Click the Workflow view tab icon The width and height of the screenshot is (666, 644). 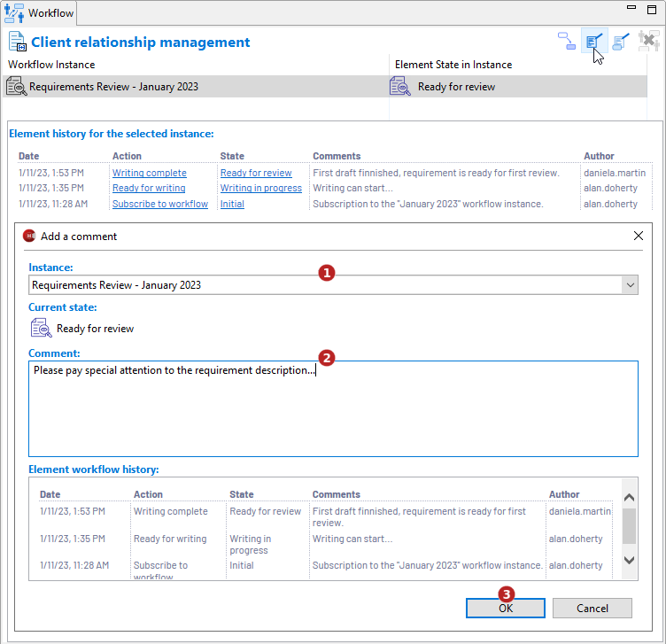pos(14,12)
